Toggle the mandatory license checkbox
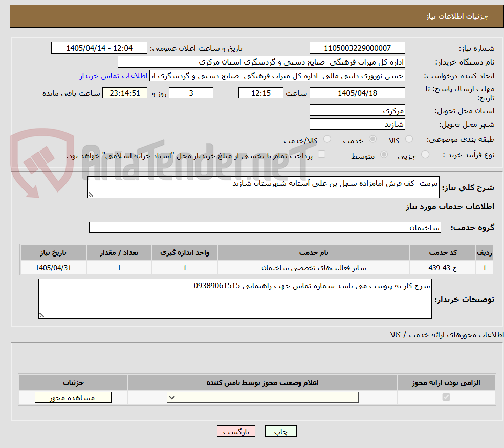This screenshot has height=448, width=504. pyautogui.click(x=446, y=397)
